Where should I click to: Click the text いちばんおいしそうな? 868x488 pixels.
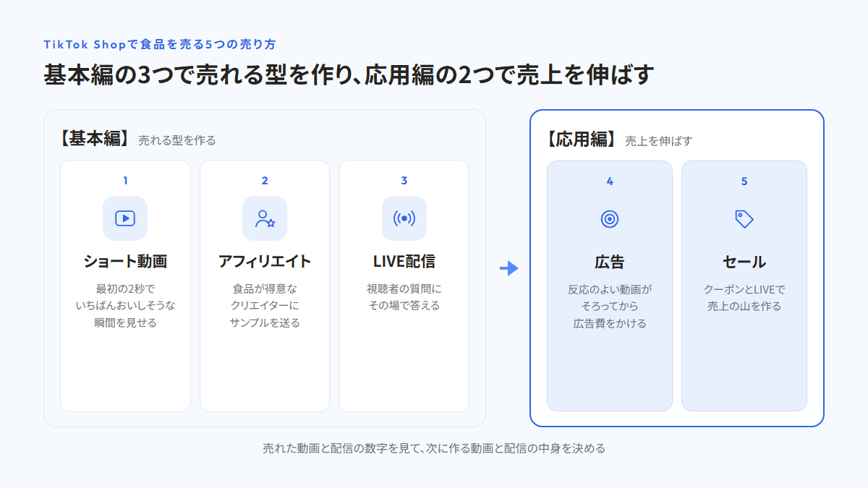click(x=125, y=306)
